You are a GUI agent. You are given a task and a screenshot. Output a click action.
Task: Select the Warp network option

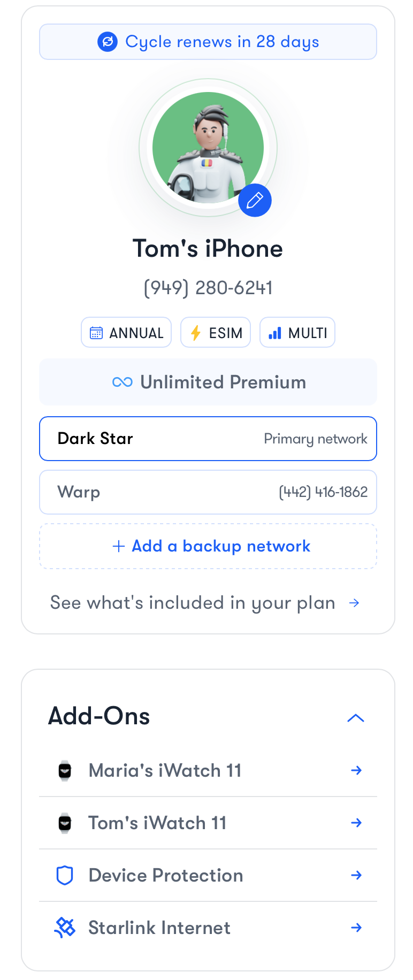click(208, 492)
